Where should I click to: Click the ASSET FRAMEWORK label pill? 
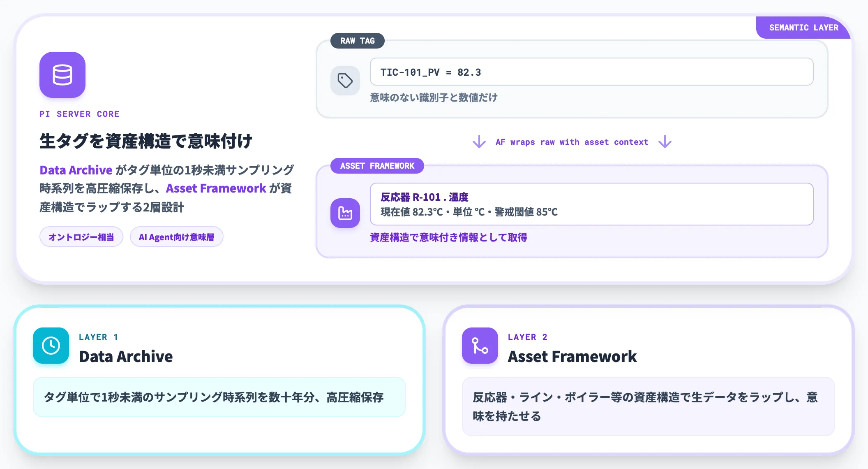[x=377, y=166]
